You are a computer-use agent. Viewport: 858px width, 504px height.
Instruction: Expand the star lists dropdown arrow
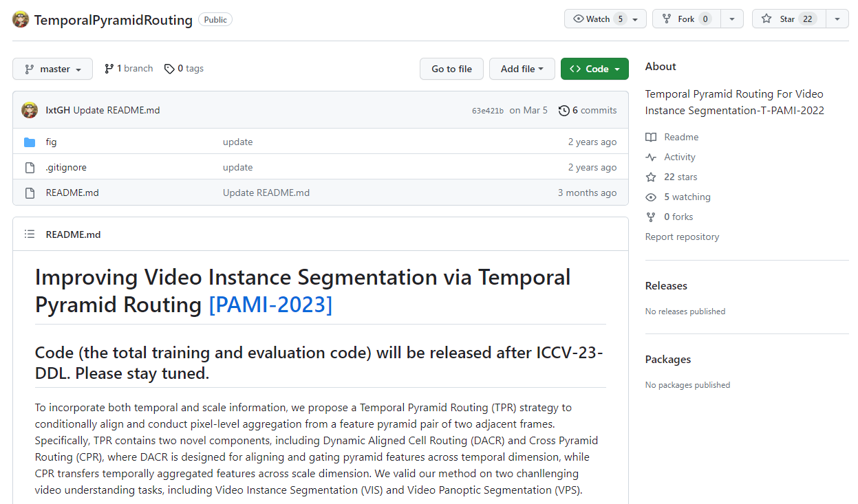[x=837, y=19]
